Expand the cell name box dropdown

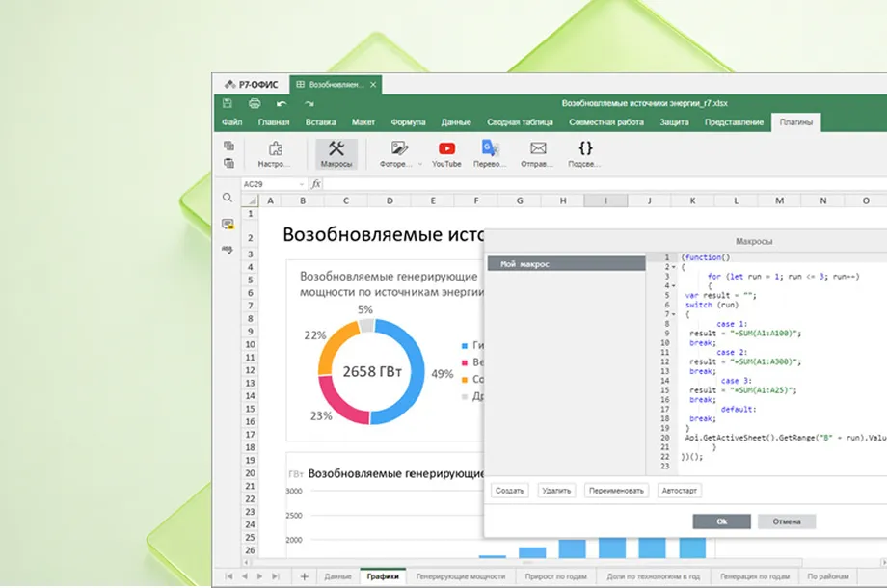301,184
